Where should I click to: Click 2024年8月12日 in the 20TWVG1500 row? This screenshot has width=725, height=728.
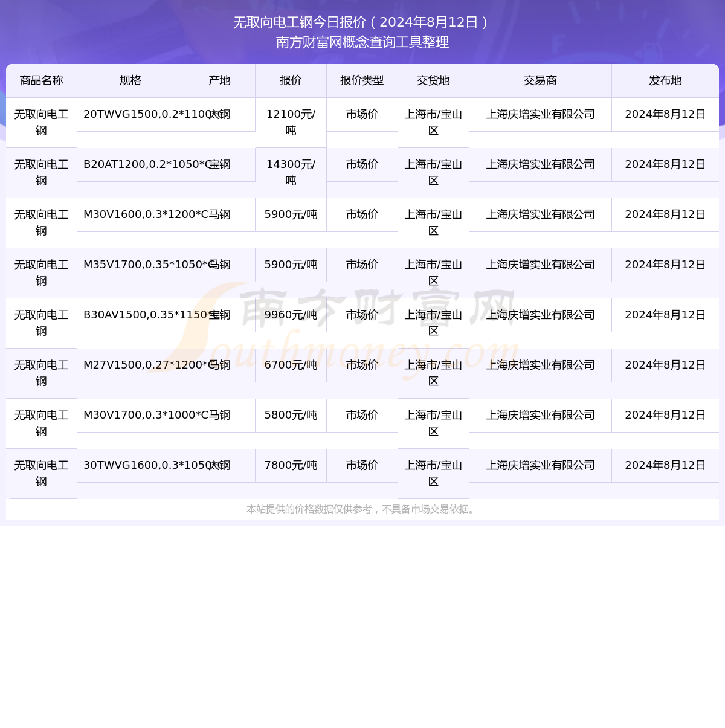(665, 114)
